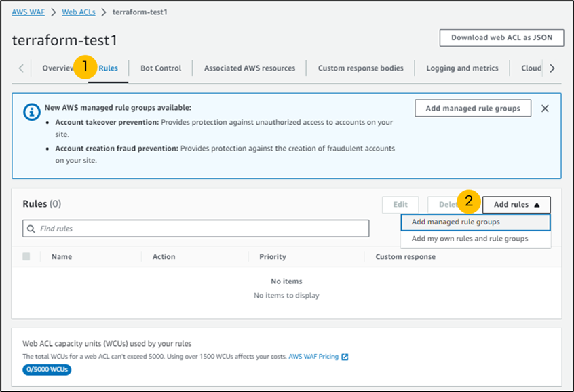Click banner's Add managed rule groups button
The image size is (574, 392).
click(x=473, y=109)
